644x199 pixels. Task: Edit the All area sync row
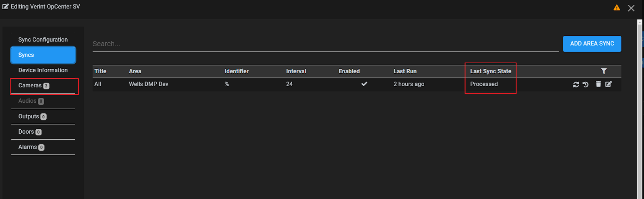pos(609,84)
